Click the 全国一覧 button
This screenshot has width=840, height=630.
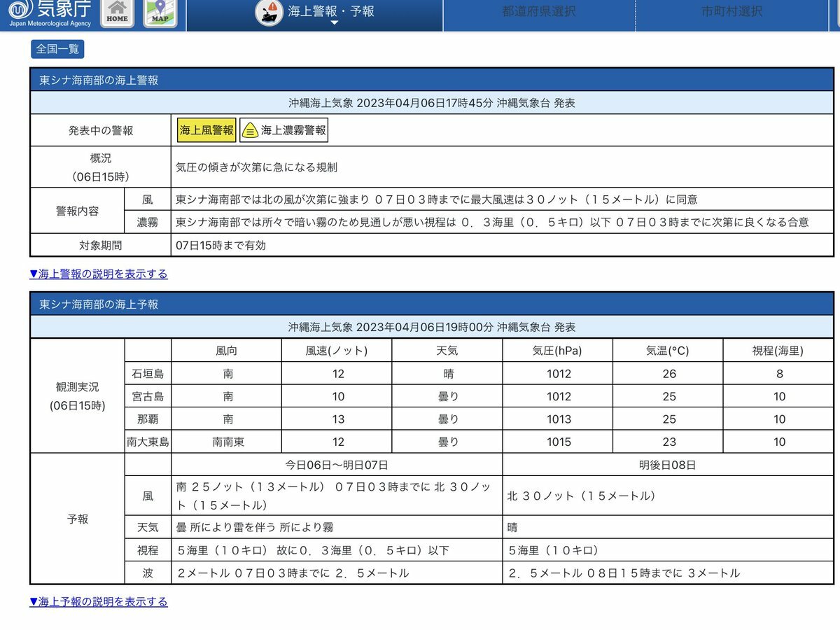[x=57, y=49]
